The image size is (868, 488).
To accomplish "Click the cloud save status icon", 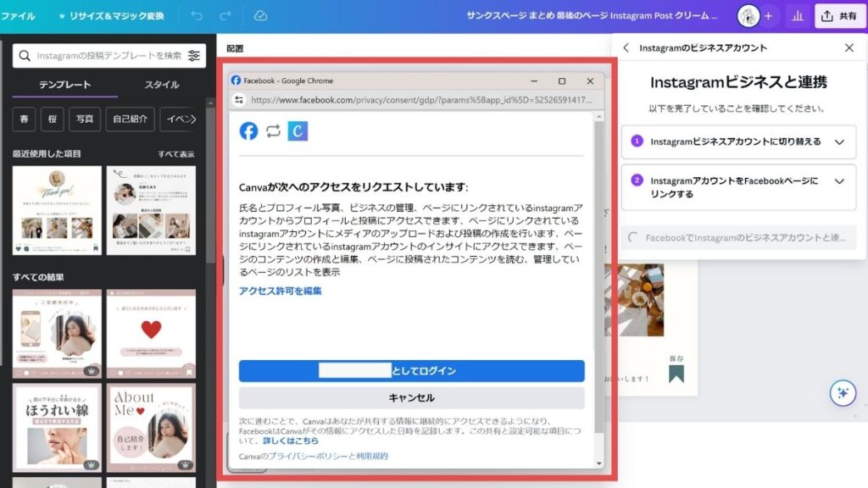I will (260, 16).
